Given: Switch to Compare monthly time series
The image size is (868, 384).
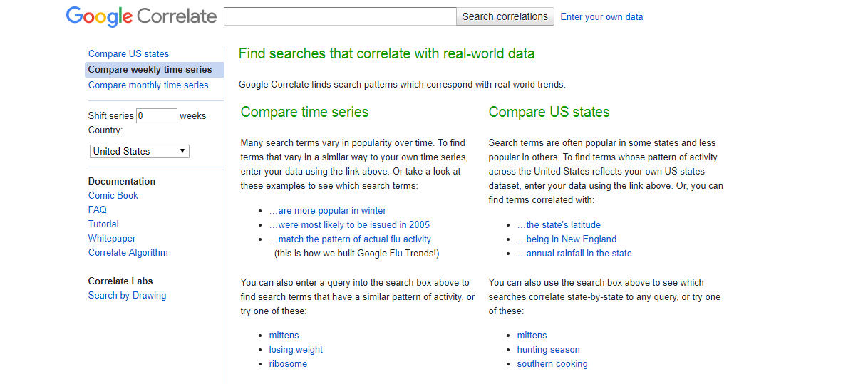Looking at the screenshot, I should [x=148, y=85].
